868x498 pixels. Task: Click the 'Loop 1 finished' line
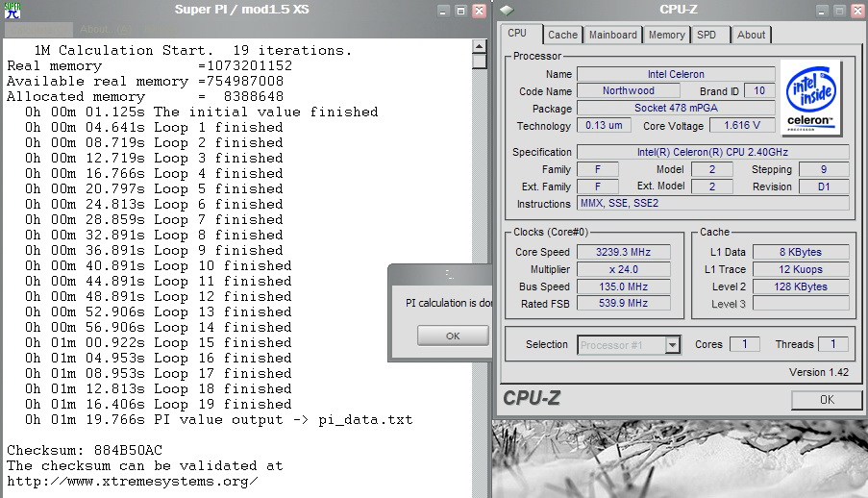(154, 127)
